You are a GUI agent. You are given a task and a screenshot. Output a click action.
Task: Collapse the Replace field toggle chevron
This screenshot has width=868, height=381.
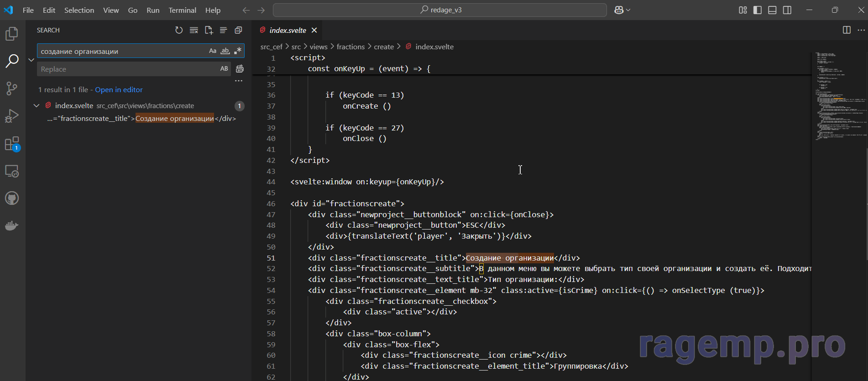tap(31, 60)
